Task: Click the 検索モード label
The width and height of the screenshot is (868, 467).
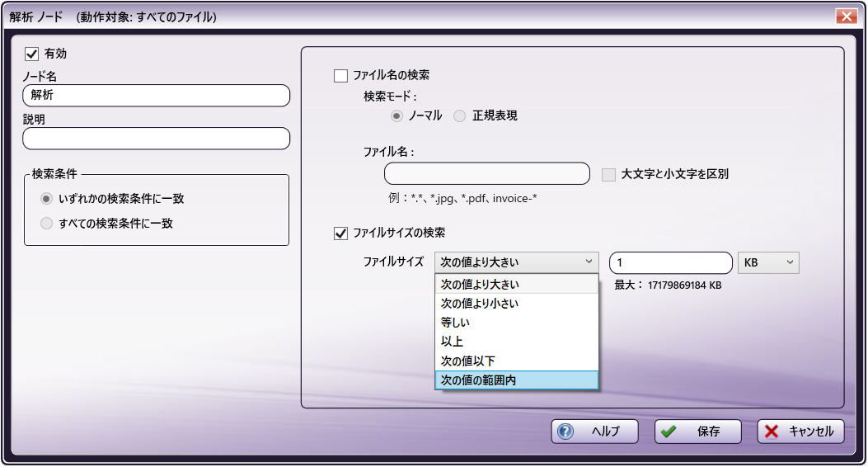Action: point(390,97)
